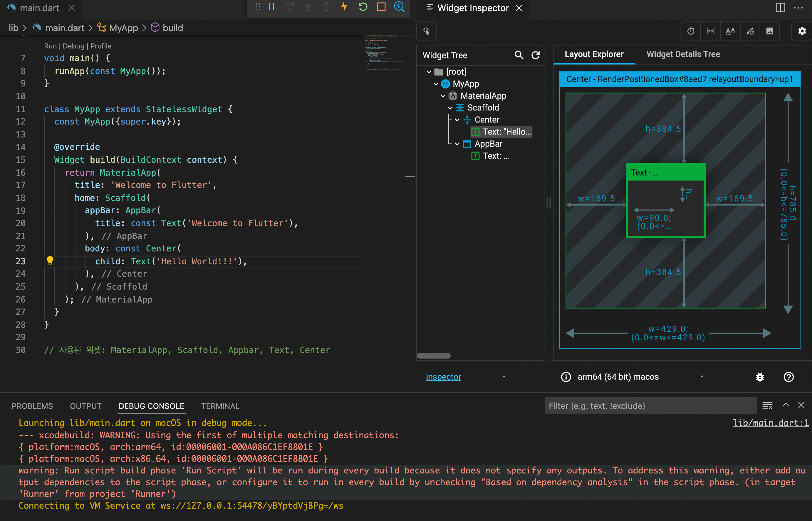The width and height of the screenshot is (812, 521).
Task: Click the lib/main.dart:1 source link
Action: point(770,423)
